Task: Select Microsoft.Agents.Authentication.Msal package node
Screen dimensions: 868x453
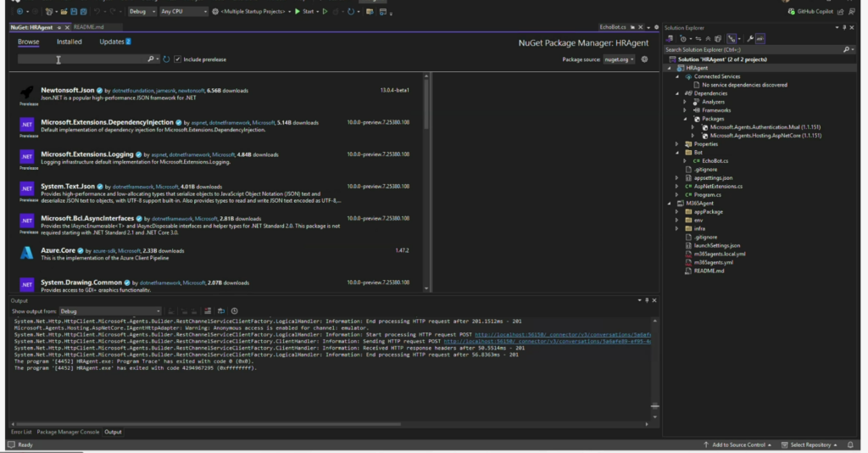Action: point(765,126)
